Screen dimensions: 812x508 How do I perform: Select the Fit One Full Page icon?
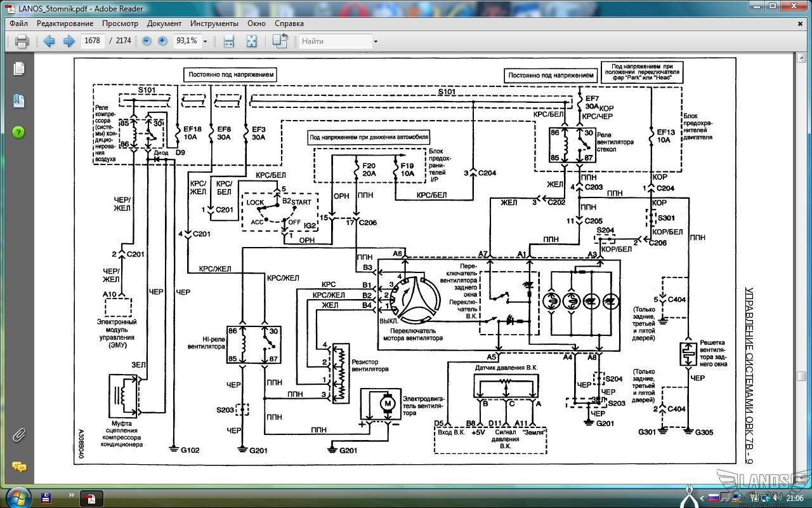coord(251,41)
